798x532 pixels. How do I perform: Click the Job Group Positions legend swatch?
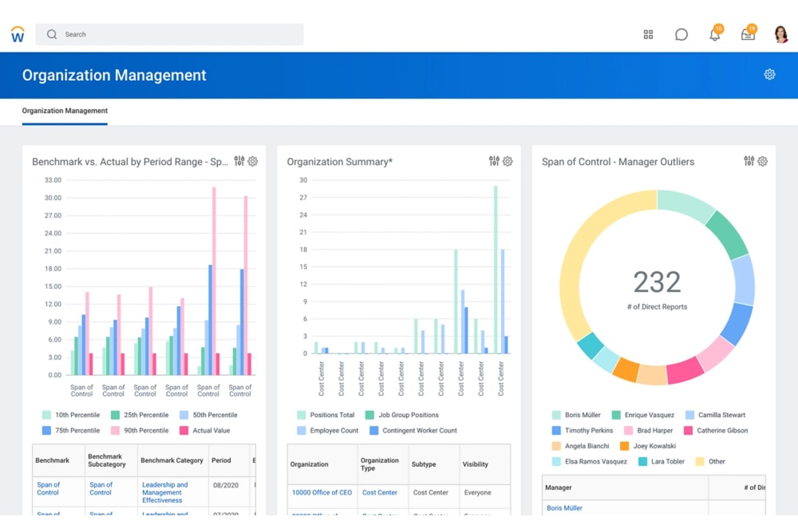(370, 415)
